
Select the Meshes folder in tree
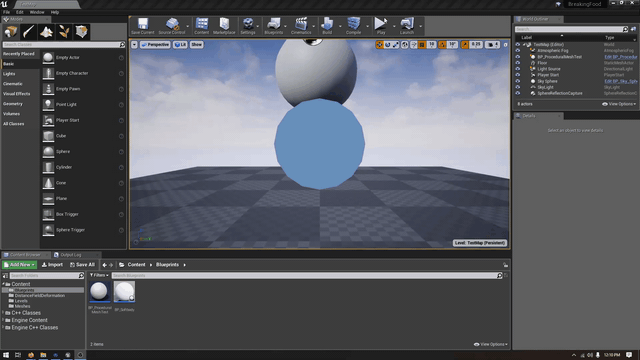pos(22,306)
